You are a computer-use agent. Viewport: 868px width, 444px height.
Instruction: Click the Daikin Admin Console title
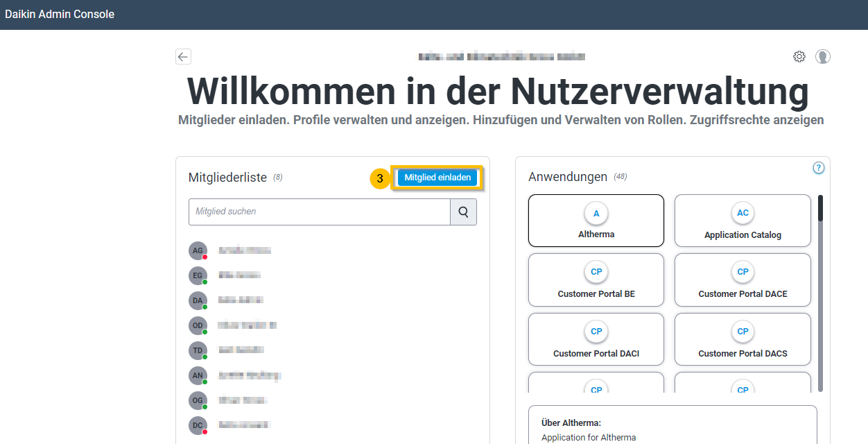[x=60, y=14]
